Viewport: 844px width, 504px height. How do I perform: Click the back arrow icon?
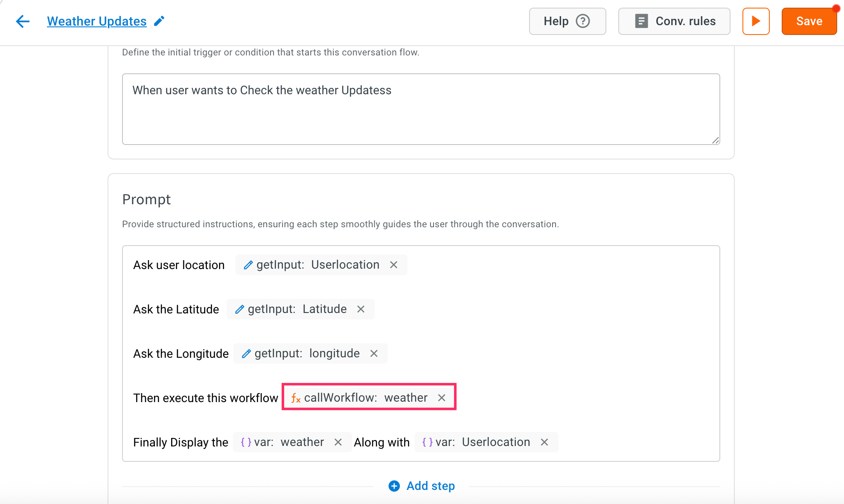(x=23, y=21)
